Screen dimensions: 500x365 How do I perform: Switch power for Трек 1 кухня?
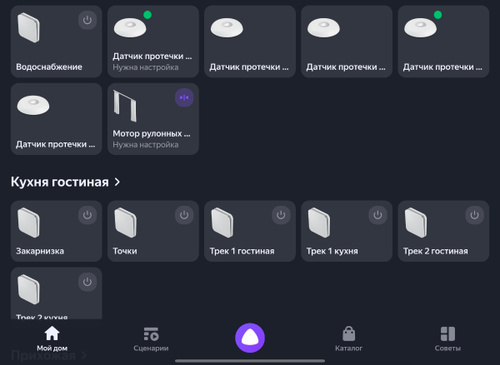(x=378, y=215)
